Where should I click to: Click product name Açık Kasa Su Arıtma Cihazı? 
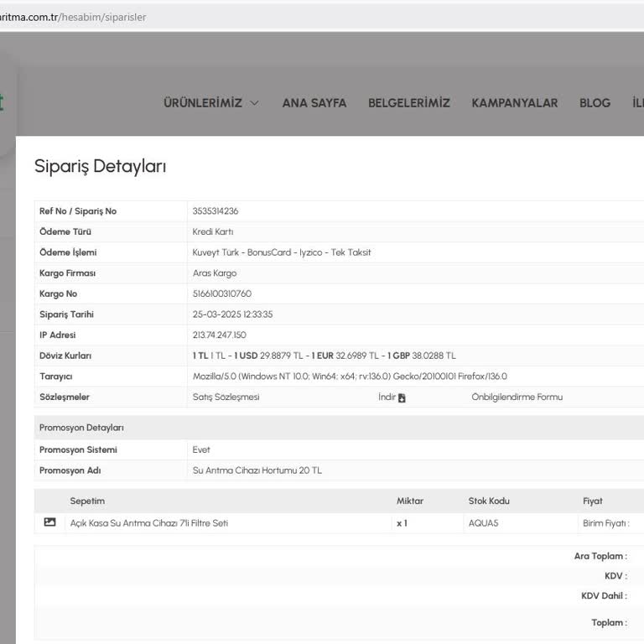tap(149, 523)
